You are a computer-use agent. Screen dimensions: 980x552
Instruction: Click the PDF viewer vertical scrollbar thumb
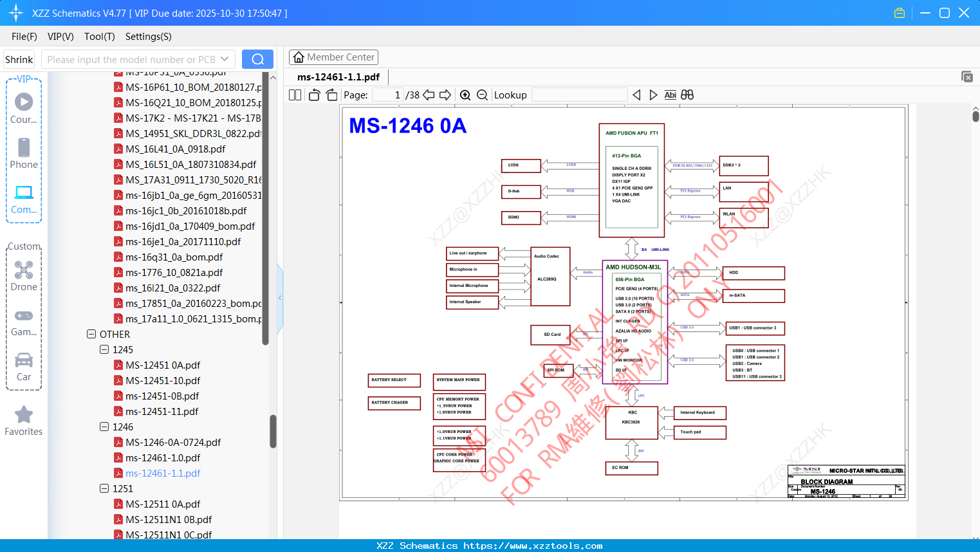click(x=975, y=116)
